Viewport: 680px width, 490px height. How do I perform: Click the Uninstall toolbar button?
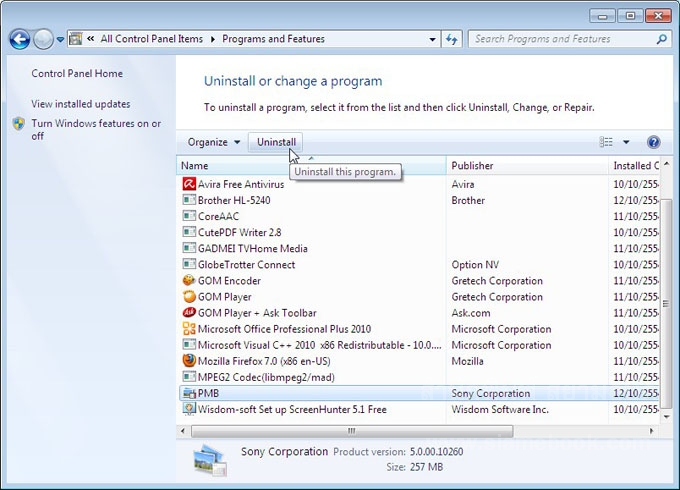pyautogui.click(x=276, y=142)
